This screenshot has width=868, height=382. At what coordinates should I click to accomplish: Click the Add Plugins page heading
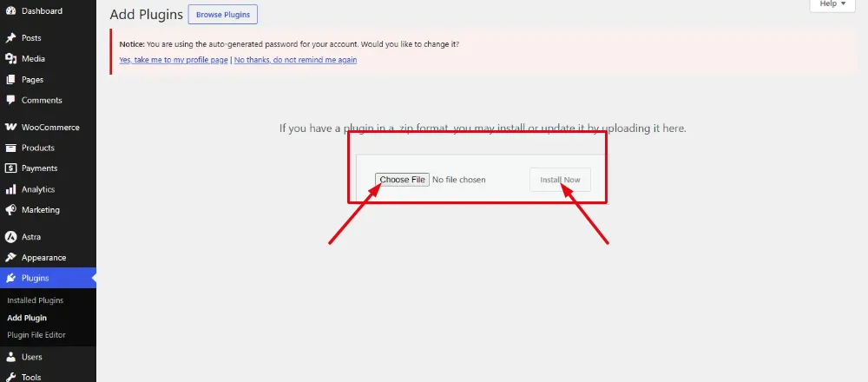coord(146,15)
